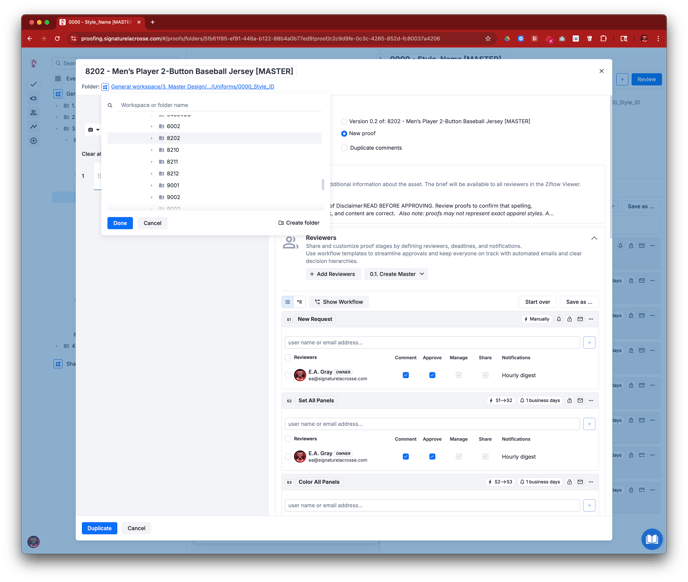Open the 0.1. Create Master workflow dropdown

click(x=397, y=274)
